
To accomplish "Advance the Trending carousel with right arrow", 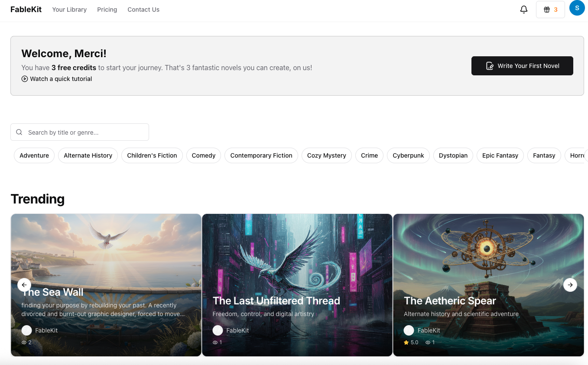I will (570, 285).
